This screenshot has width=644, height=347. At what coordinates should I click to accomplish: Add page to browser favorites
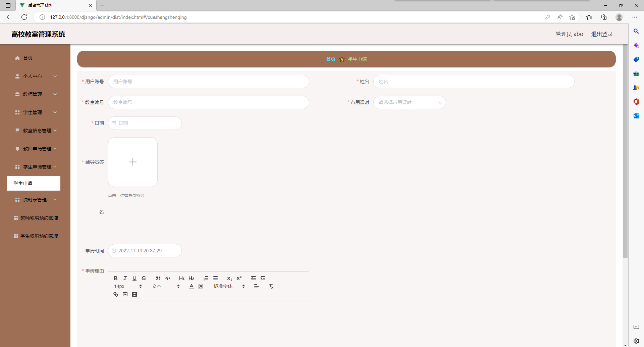point(572,17)
